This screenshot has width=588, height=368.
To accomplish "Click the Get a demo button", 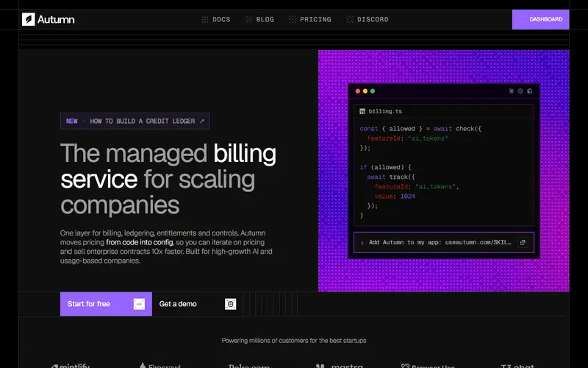I will 198,304.
